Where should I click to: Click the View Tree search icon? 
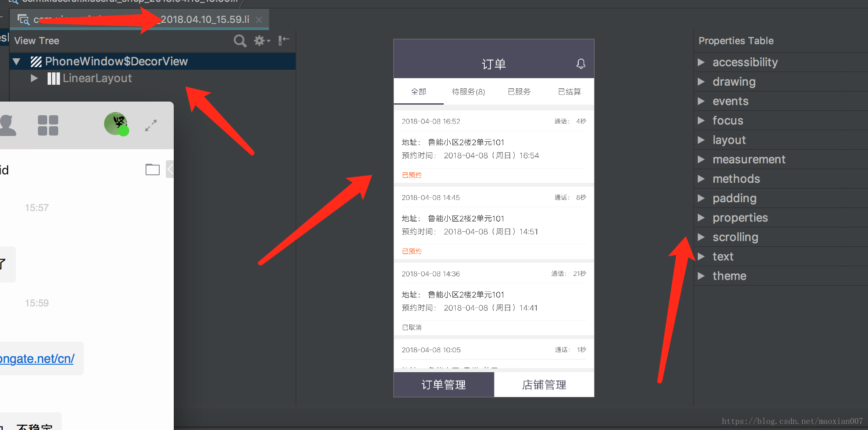click(240, 41)
